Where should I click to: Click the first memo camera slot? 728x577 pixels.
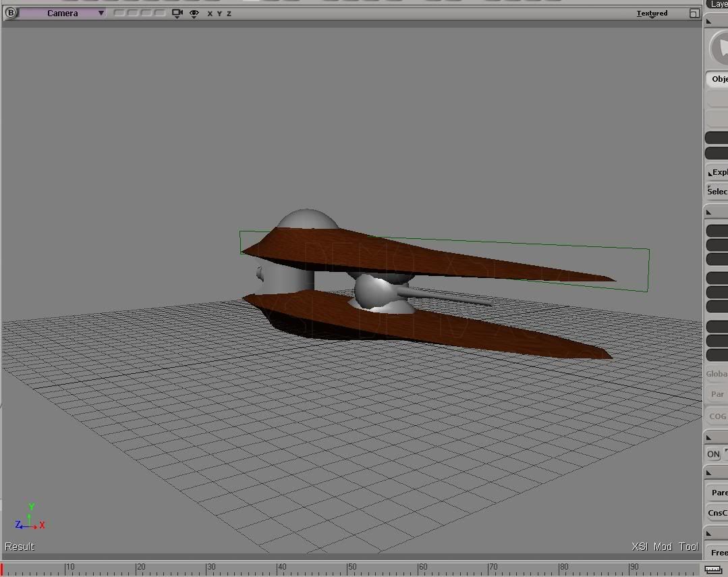tap(120, 13)
